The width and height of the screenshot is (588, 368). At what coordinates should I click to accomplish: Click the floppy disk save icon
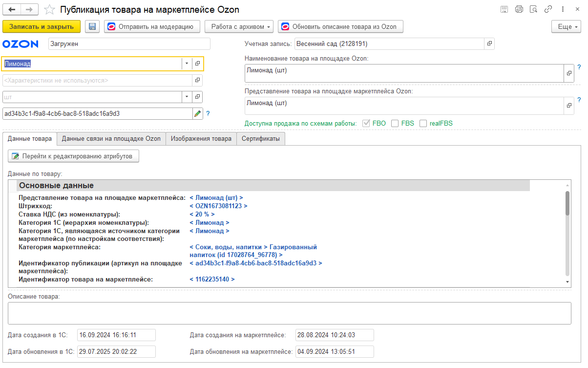click(92, 26)
